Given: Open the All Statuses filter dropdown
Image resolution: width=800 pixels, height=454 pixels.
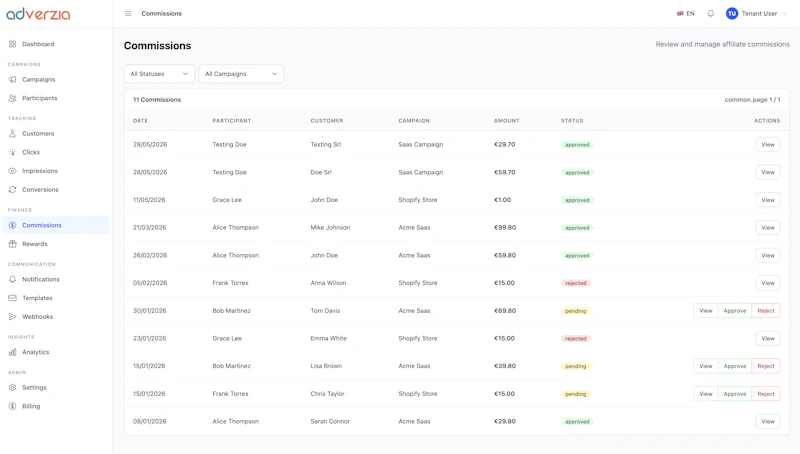Looking at the screenshot, I should (x=159, y=74).
